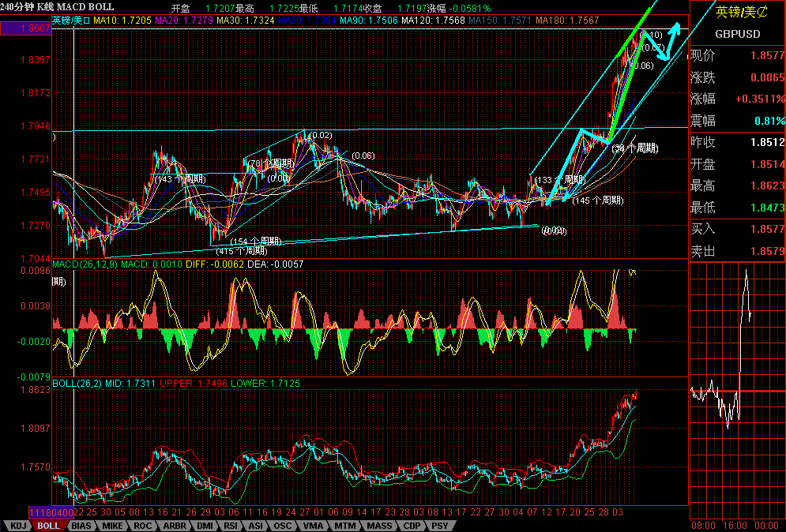Screen dimensions: 786x532
Task: Click the MA10: 1.7205 legend label
Action: point(122,21)
